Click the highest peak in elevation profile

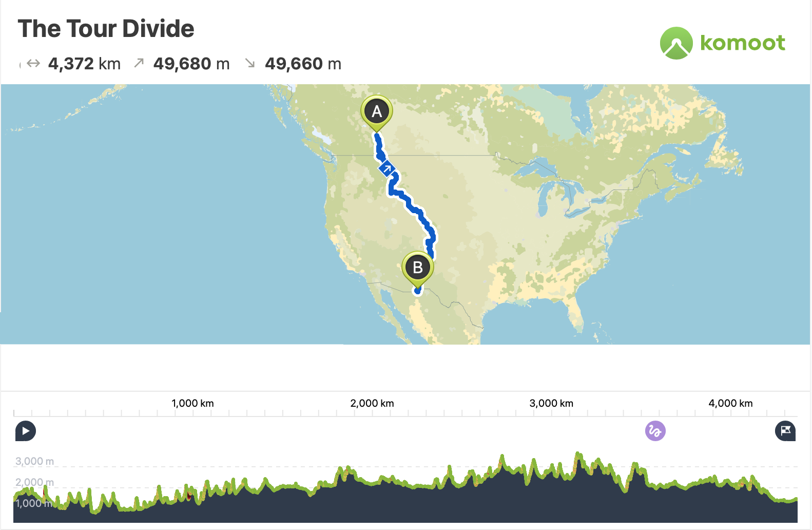pyautogui.click(x=578, y=454)
